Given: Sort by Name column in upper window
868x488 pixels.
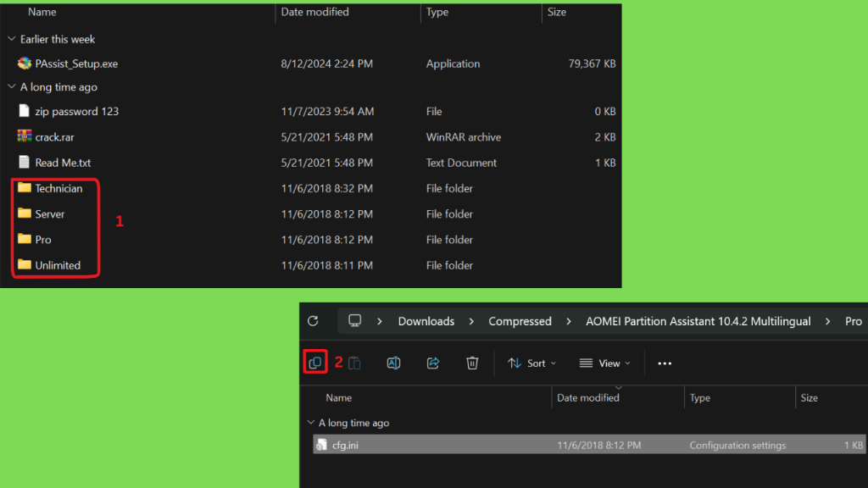Looking at the screenshot, I should (42, 12).
